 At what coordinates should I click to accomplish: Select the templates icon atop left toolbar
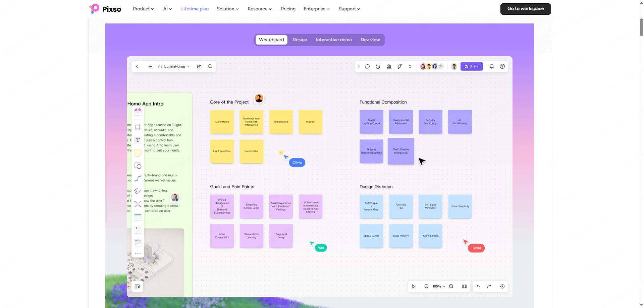pos(138,112)
